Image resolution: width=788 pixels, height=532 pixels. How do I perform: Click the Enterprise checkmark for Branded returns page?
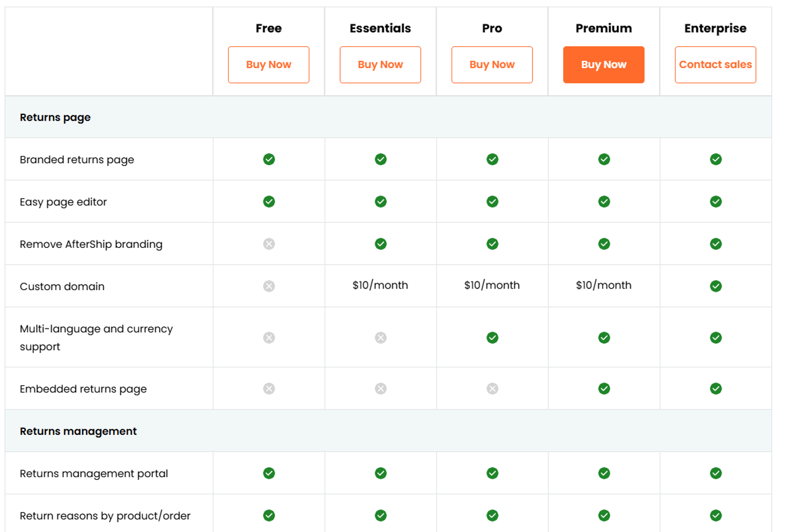pos(716,159)
